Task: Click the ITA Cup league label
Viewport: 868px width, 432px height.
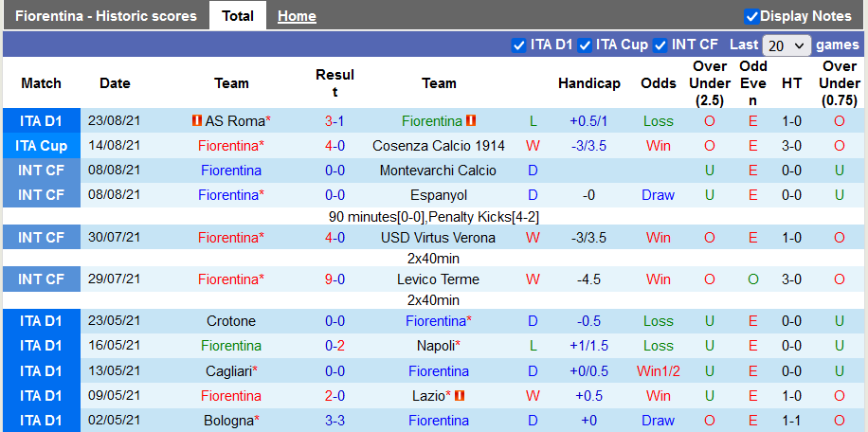Action: (41, 146)
